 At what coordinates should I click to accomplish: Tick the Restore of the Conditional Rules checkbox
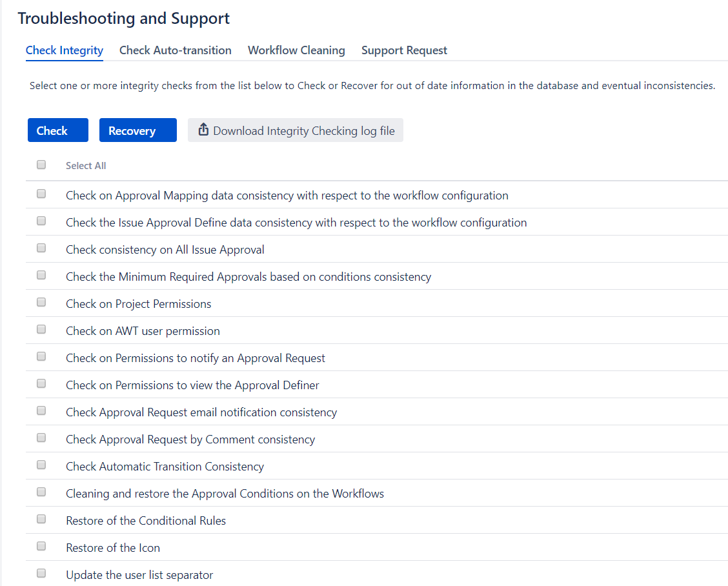tap(41, 519)
